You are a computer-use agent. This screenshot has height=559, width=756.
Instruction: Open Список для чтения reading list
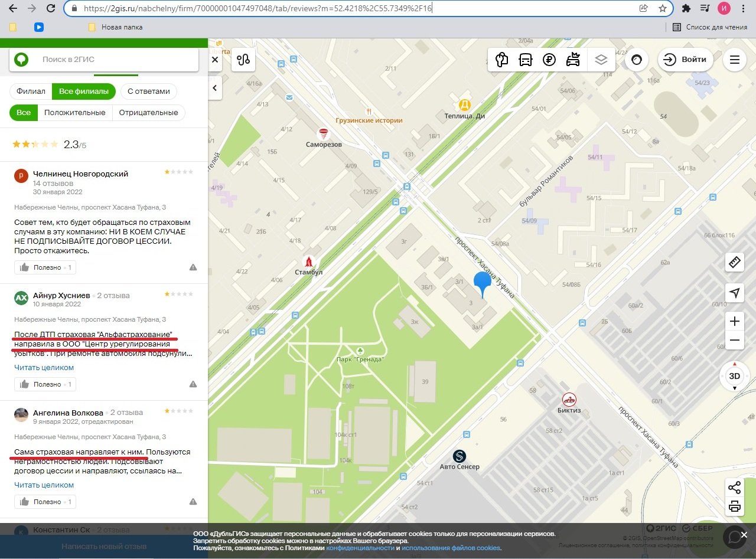709,27
